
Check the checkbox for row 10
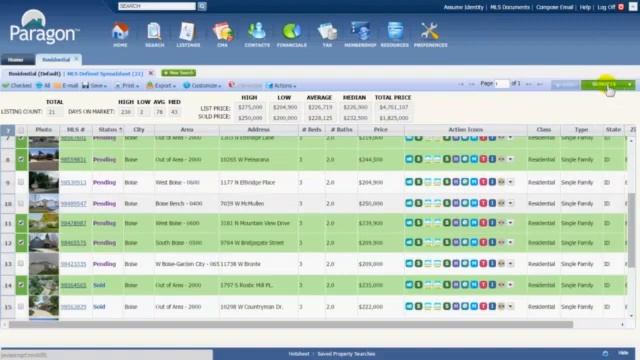coord(21,203)
